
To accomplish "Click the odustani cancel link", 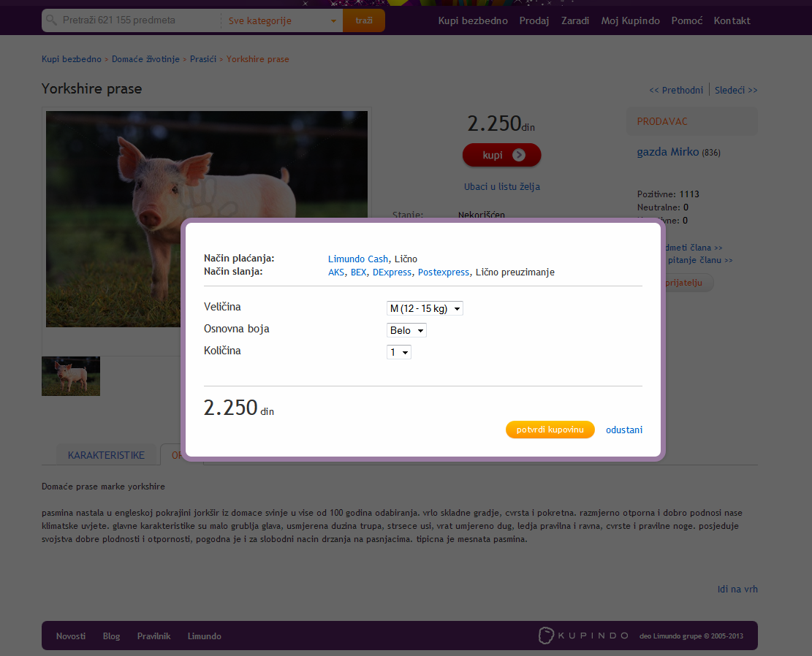I will coord(623,430).
